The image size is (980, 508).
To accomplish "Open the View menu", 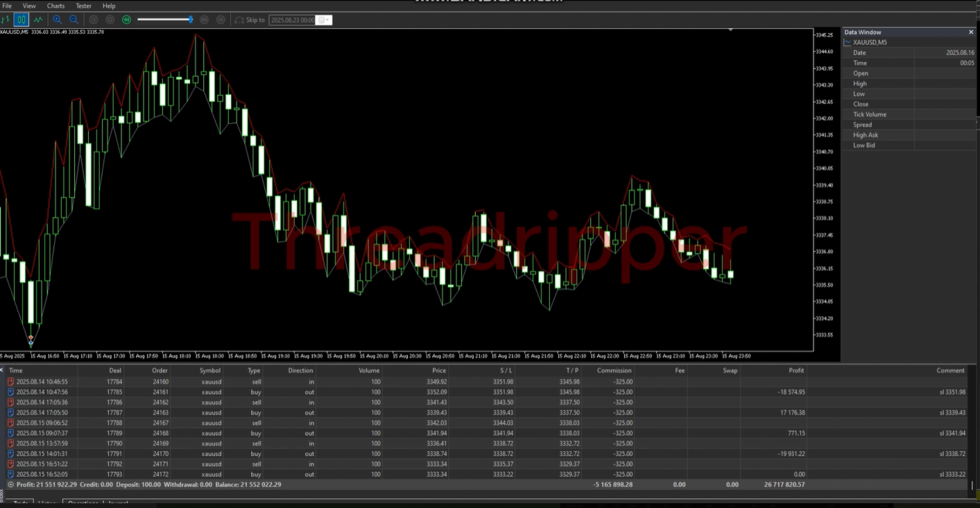I will point(29,6).
